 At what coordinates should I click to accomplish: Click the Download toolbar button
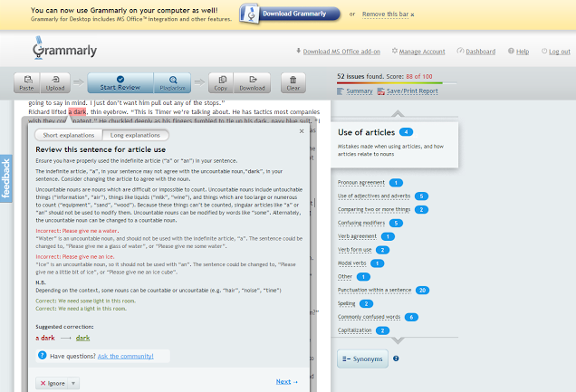pos(252,82)
